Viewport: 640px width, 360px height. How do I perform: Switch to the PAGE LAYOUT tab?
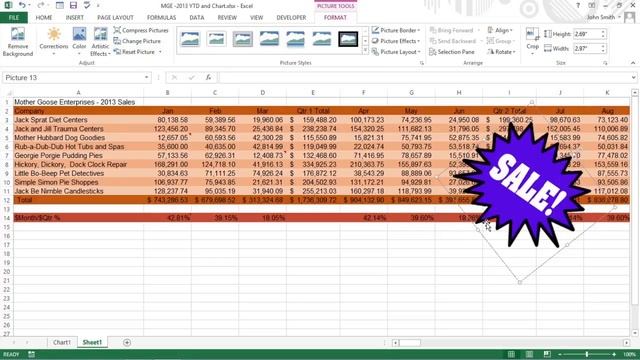coord(116,18)
